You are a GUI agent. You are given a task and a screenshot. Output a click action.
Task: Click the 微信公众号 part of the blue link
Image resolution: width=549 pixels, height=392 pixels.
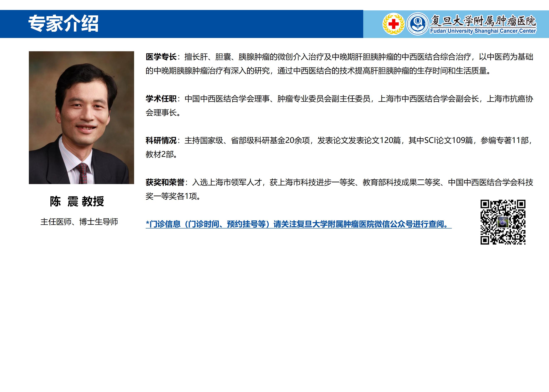click(x=394, y=224)
